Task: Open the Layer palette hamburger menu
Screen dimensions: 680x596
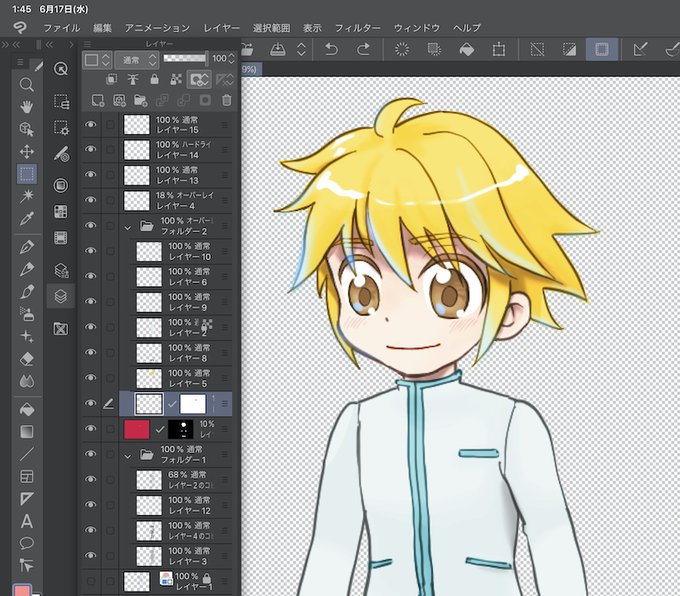Action: point(87,44)
